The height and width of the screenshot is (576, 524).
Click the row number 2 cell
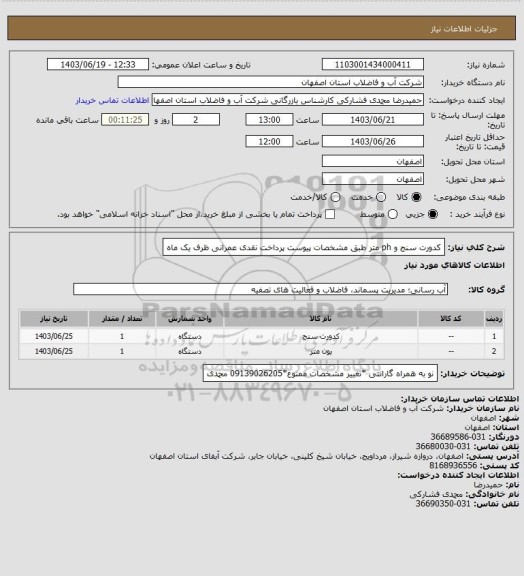click(x=494, y=351)
